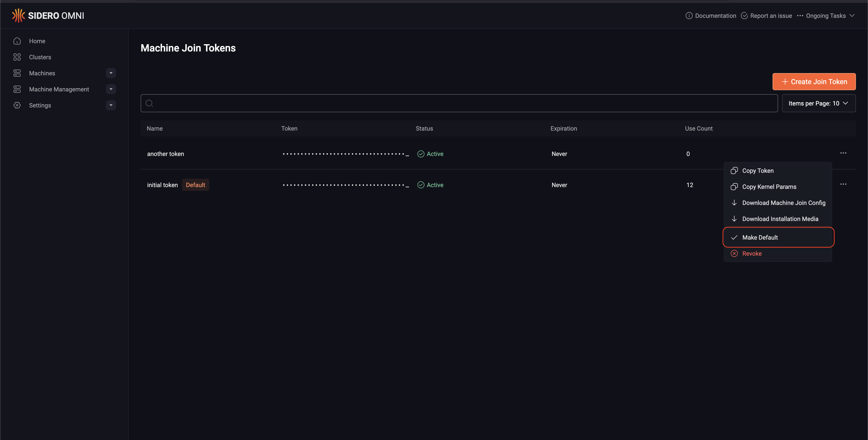The image size is (868, 440).
Task: Select Download Machine Join Config option
Action: pos(783,203)
